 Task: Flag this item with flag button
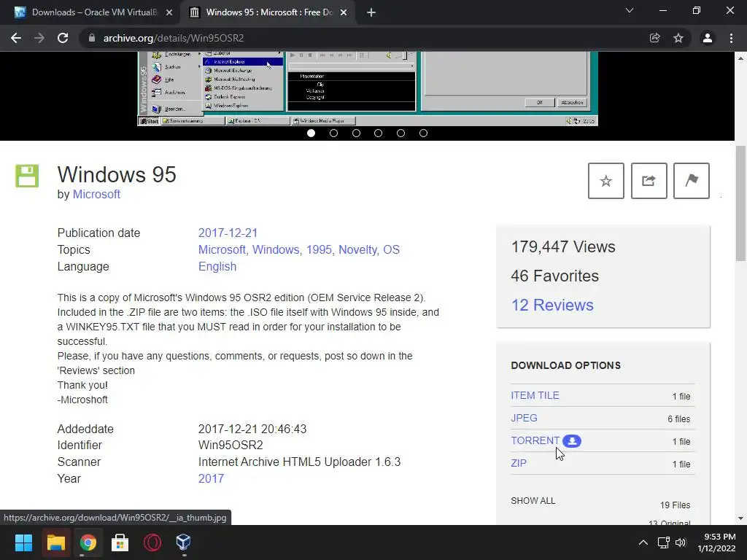pos(692,181)
